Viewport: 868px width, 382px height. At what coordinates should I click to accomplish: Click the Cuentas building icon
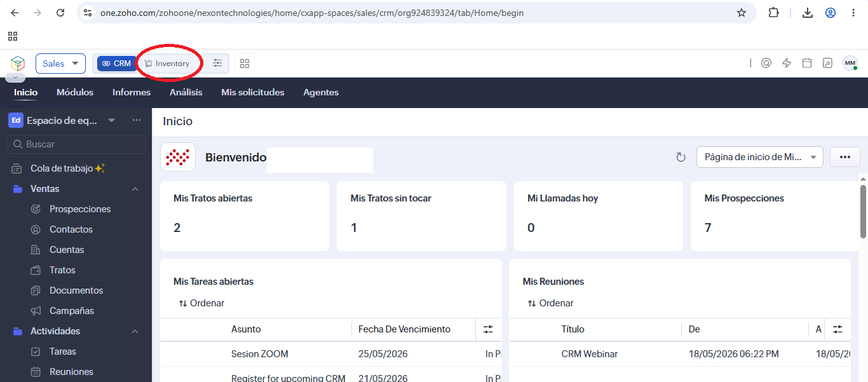(x=36, y=250)
